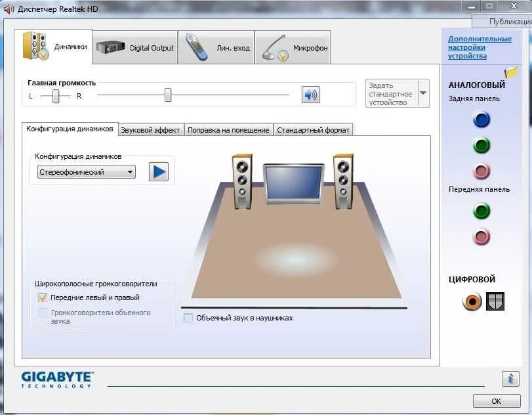This screenshot has height=415, width=532.
Task: Open Дополнительные настройки устройства link
Action: pos(480,47)
